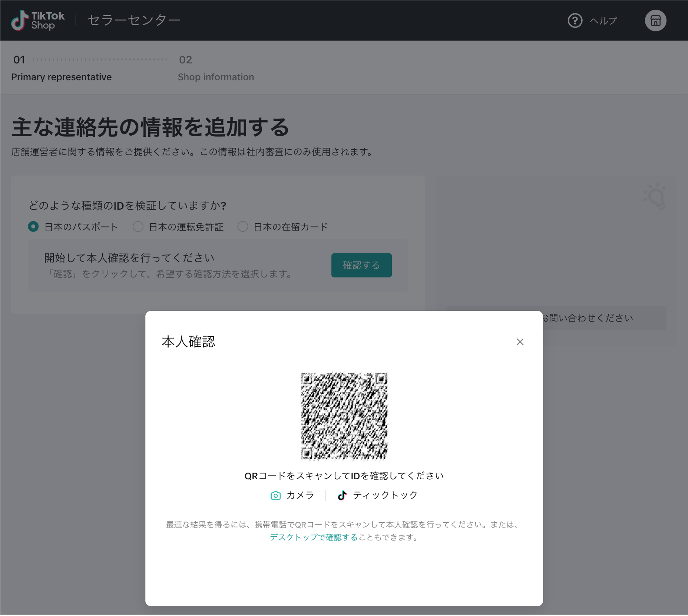
Task: Click the camera icon in dialog
Action: pyautogui.click(x=275, y=495)
